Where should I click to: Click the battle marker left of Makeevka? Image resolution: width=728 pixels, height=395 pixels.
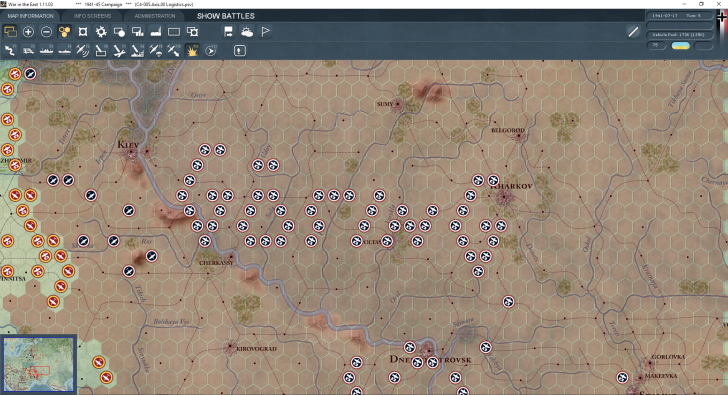(622, 377)
